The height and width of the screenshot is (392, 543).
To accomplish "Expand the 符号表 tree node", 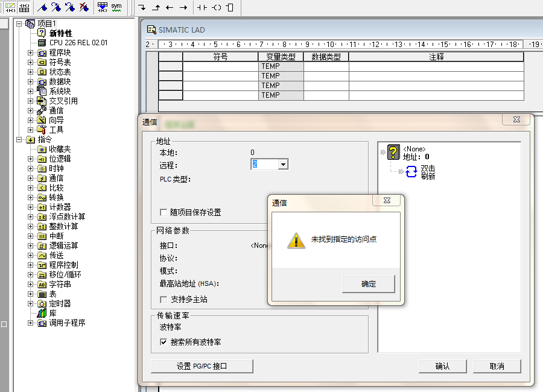I will [x=31, y=62].
